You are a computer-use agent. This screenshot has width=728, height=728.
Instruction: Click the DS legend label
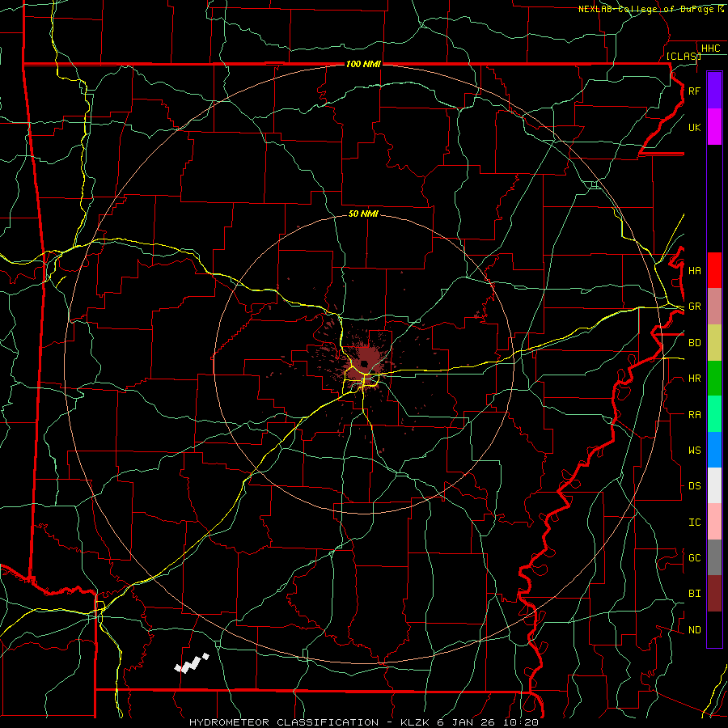(694, 486)
